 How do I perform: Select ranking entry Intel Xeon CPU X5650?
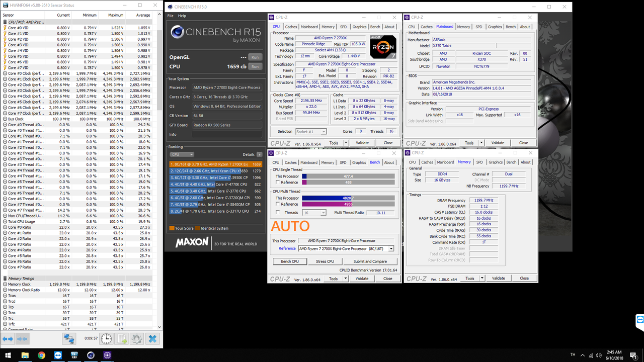[215, 171]
